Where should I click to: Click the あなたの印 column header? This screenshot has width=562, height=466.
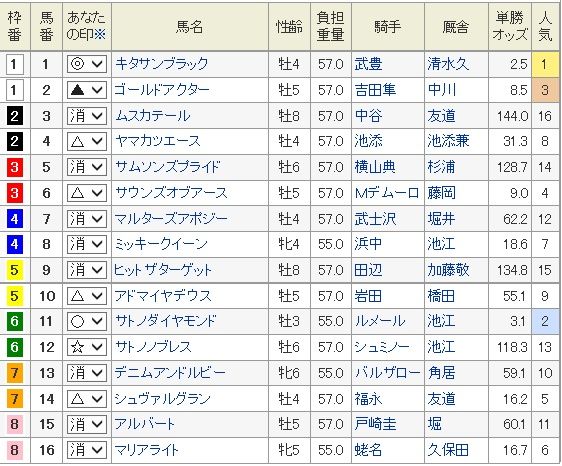click(87, 26)
